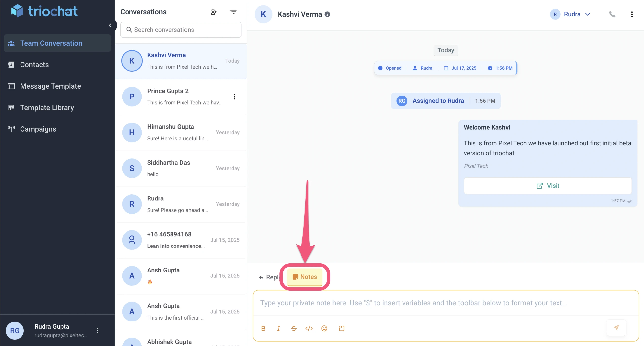Toggle italic formatting for the note
The width and height of the screenshot is (644, 346).
279,328
